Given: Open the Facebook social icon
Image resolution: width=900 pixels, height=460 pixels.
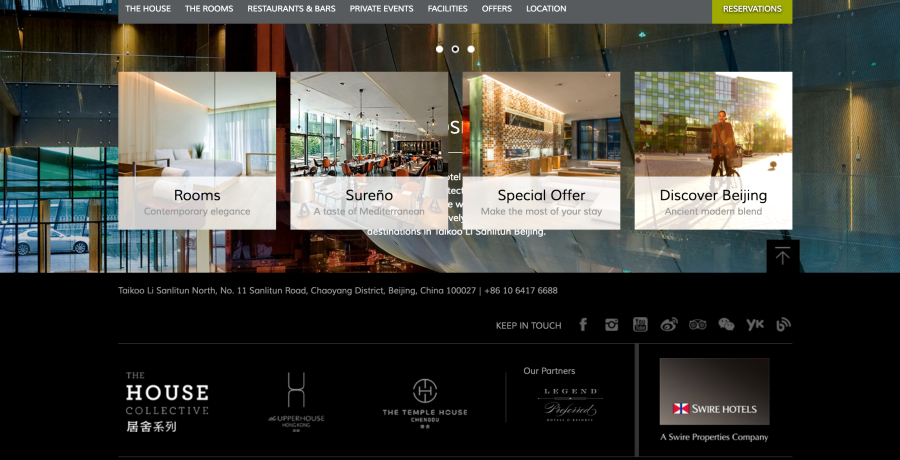Looking at the screenshot, I should (x=583, y=324).
